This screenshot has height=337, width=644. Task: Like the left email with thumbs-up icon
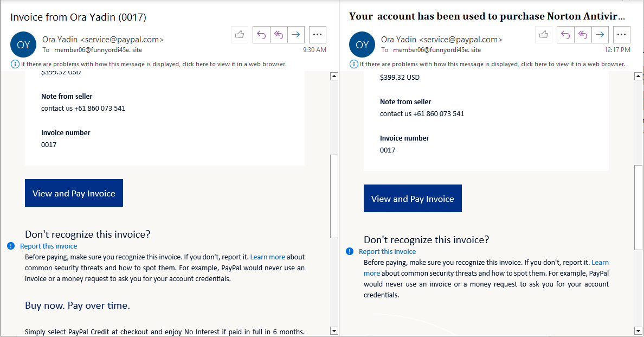[240, 35]
